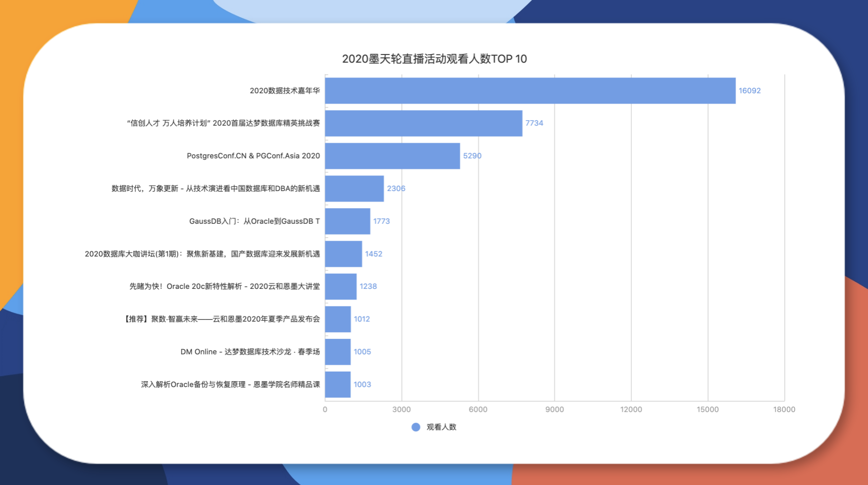Select the label for 达梦数据库精英挑战赛
This screenshot has height=485, width=868.
pyautogui.click(x=223, y=123)
